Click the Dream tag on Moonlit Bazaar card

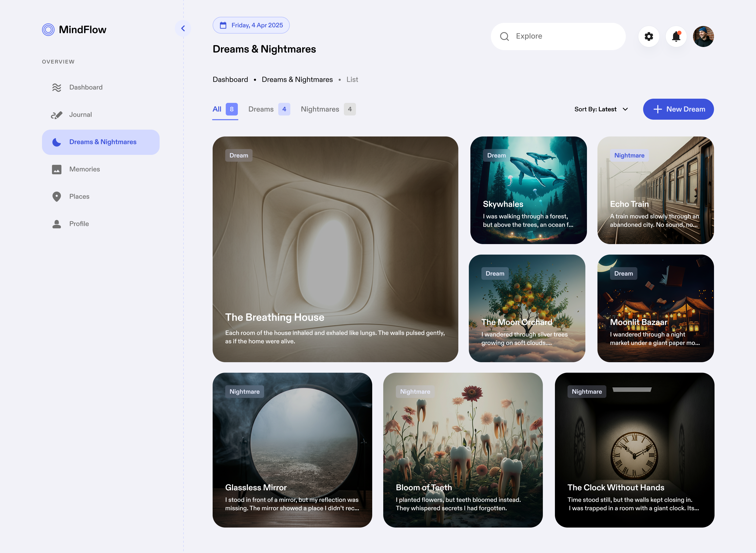(623, 274)
